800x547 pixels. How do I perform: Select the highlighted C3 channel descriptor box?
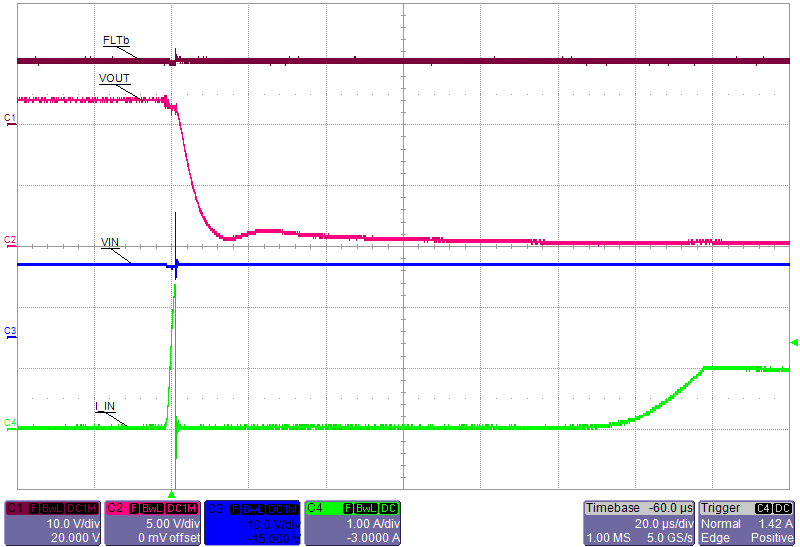coord(252,523)
